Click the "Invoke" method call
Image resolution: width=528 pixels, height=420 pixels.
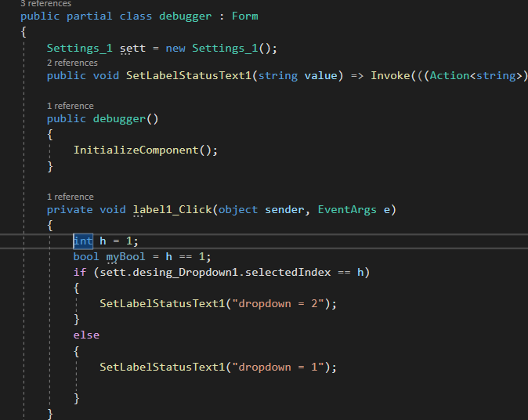click(x=390, y=75)
